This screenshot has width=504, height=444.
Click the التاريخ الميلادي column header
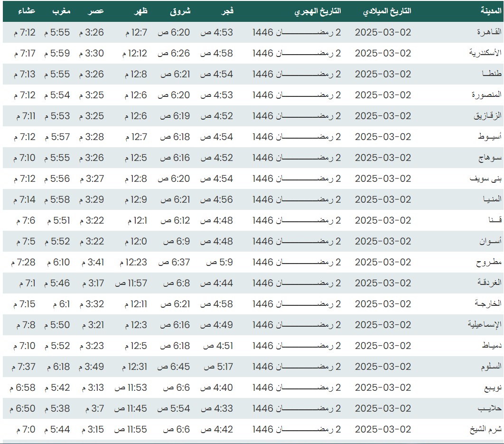tap(387, 10)
